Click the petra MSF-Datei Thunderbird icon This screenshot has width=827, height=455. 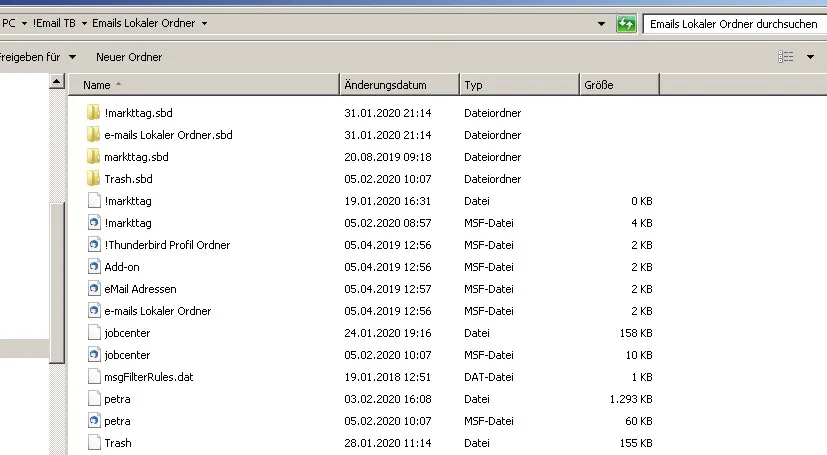pyautogui.click(x=94, y=420)
